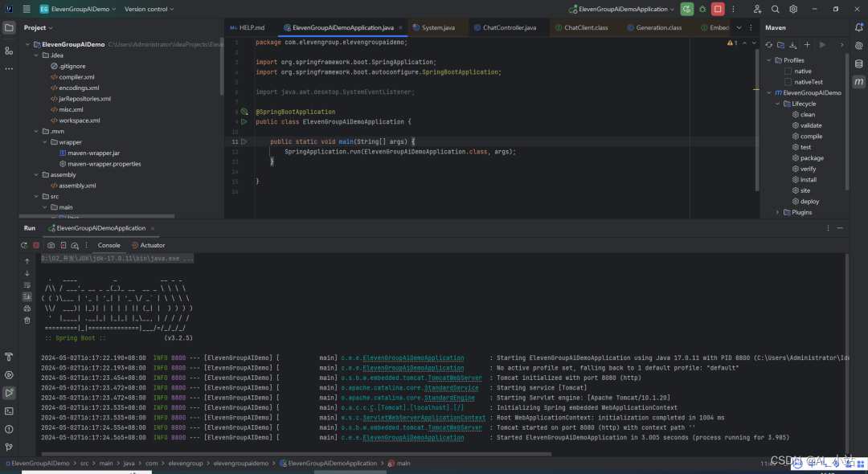Add a Maven project with plus icon
868x474 pixels.
point(807,45)
